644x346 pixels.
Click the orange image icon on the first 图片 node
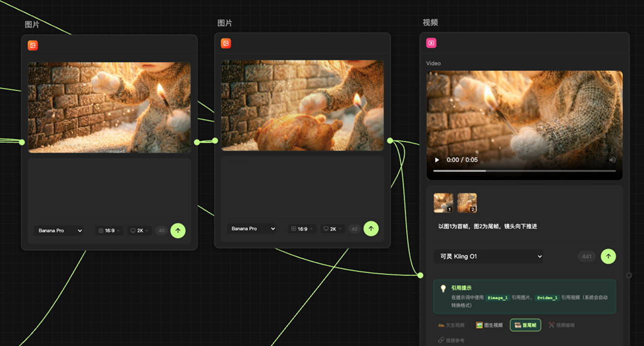coord(33,46)
